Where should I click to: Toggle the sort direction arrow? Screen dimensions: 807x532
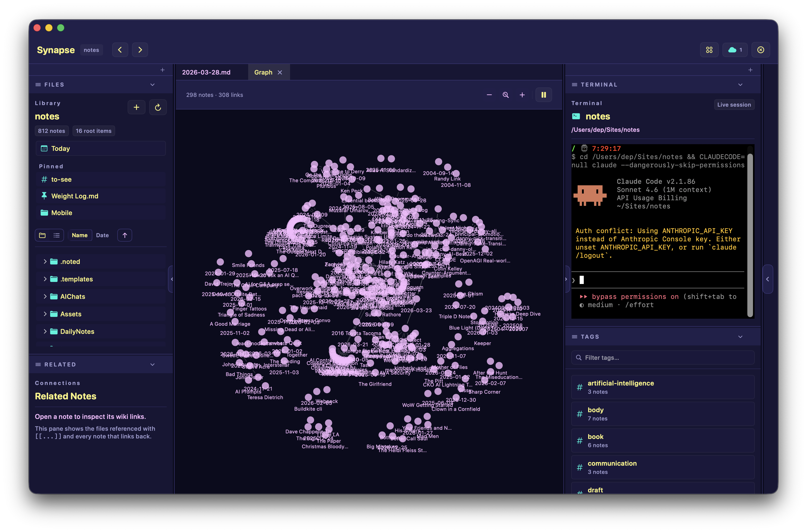click(124, 235)
